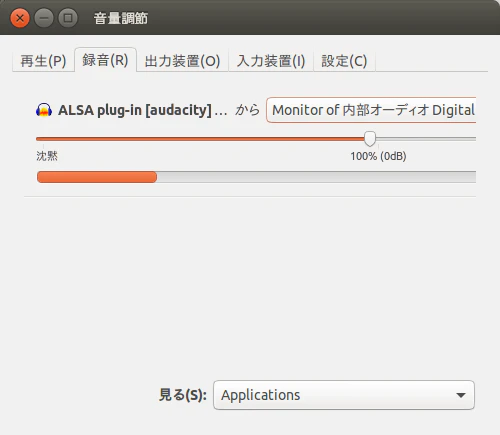Click the ALSA plug-in [audacity] stream label
This screenshot has height=435, width=500.
tap(143, 110)
